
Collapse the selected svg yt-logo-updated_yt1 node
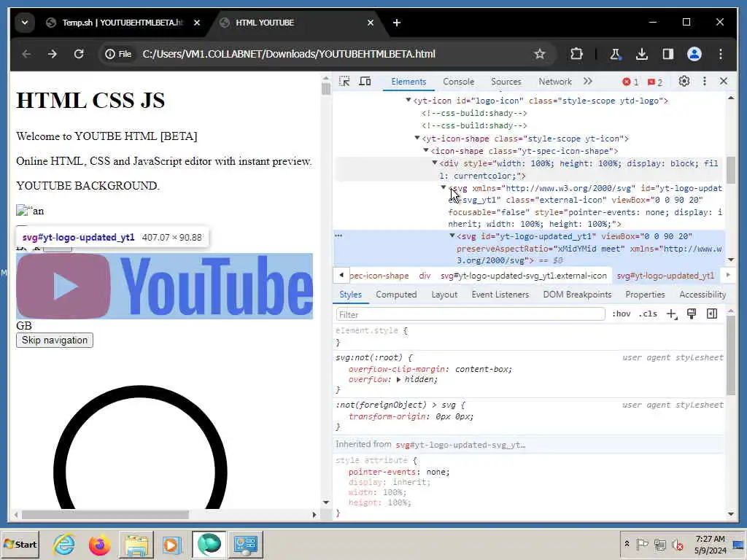(452, 236)
